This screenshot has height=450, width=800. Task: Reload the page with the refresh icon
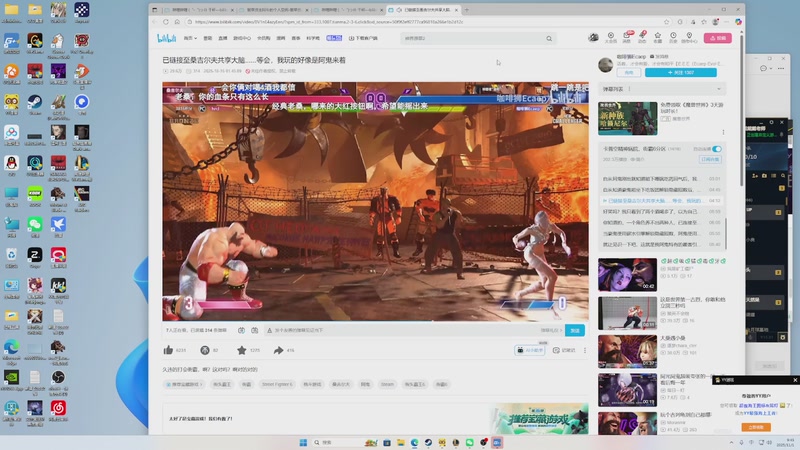166,22
